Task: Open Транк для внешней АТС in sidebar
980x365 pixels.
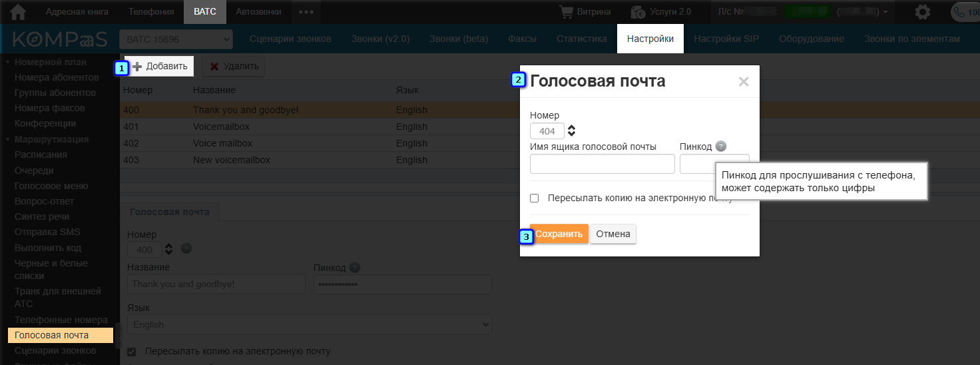Action: (x=58, y=297)
